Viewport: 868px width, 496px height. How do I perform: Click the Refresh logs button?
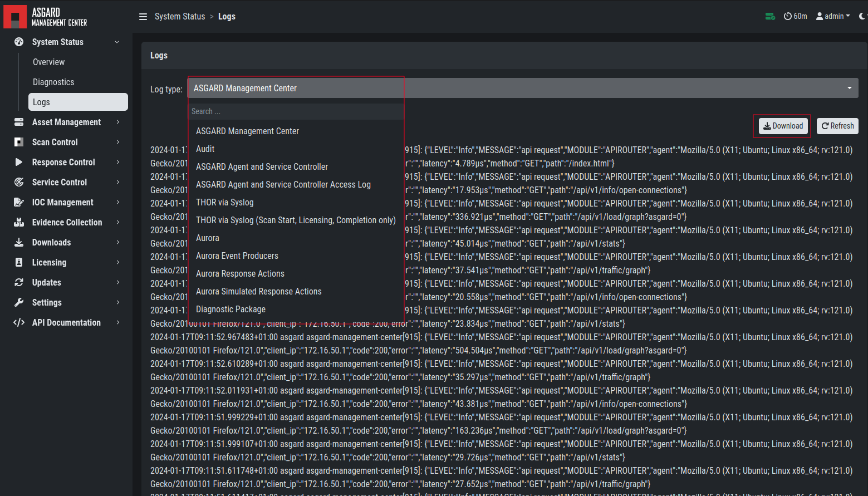click(x=837, y=126)
